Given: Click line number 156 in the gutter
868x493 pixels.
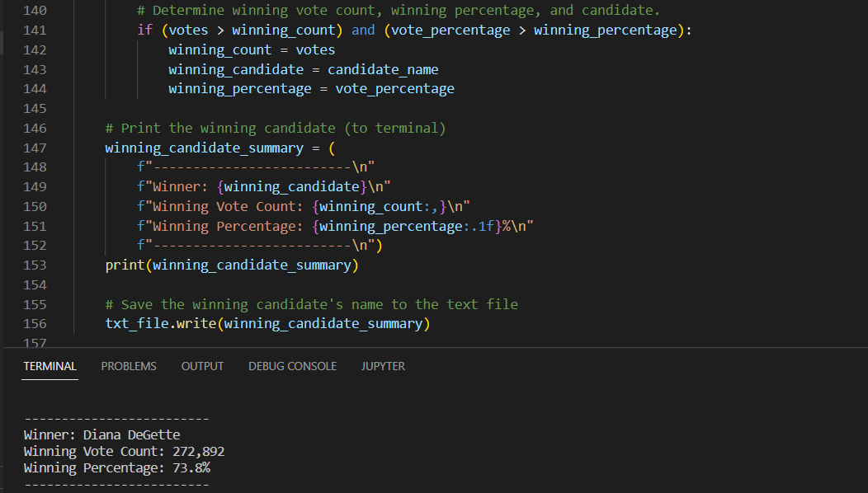Looking at the screenshot, I should (35, 323).
